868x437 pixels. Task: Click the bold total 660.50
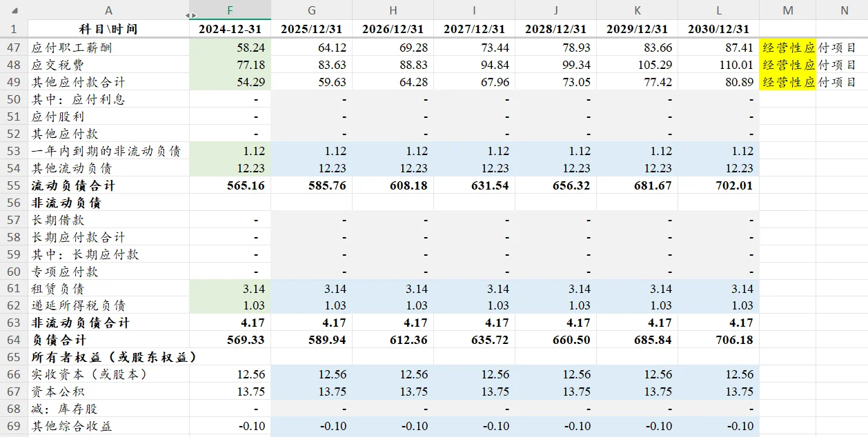(x=555, y=340)
